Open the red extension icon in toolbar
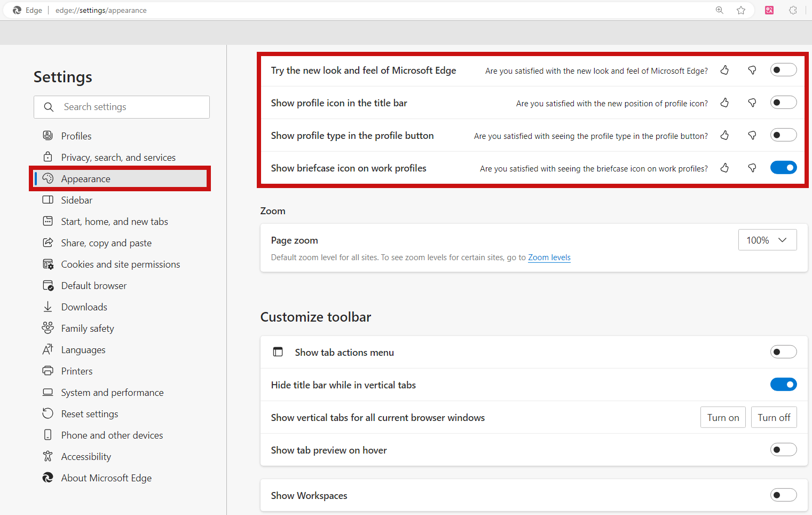 tap(769, 10)
